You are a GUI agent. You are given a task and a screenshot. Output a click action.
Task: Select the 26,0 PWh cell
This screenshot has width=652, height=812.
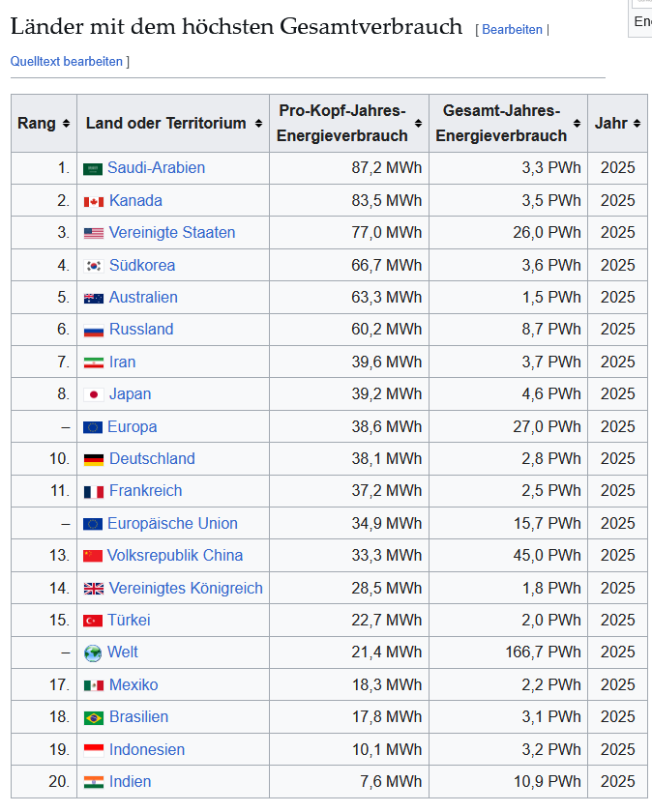508,233
